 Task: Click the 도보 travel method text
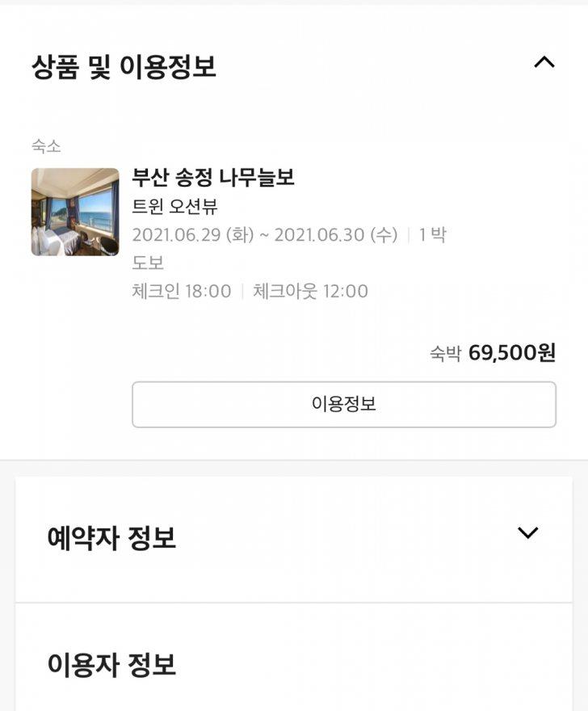(x=148, y=263)
